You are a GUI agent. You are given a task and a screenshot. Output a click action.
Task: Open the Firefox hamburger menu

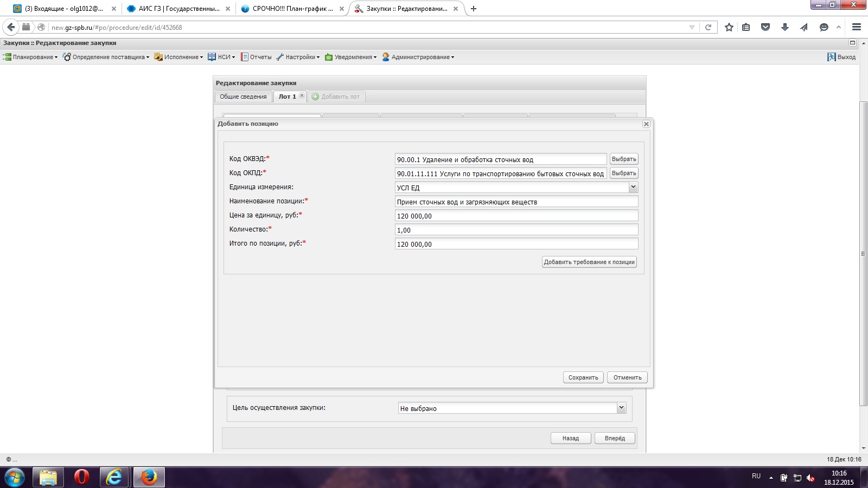[857, 27]
